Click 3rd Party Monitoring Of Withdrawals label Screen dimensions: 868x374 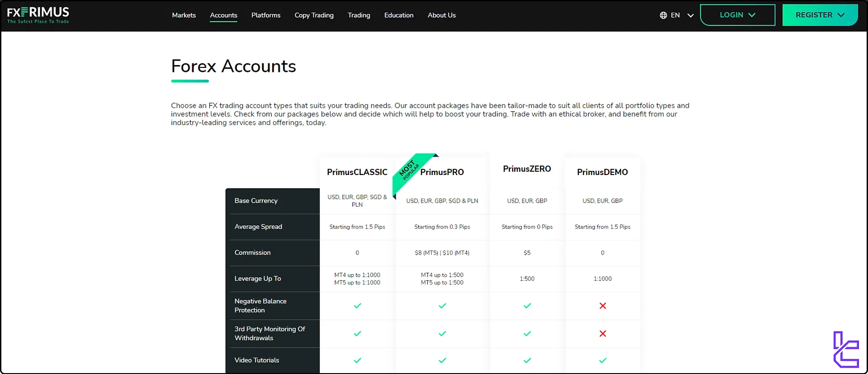(269, 334)
